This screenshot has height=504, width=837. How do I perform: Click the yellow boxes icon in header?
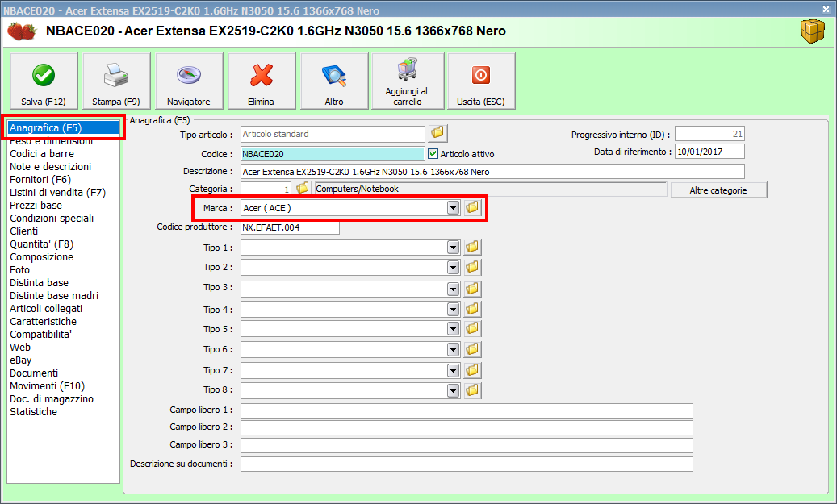tap(813, 31)
